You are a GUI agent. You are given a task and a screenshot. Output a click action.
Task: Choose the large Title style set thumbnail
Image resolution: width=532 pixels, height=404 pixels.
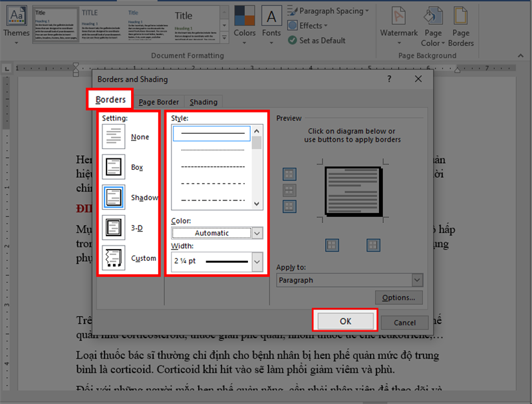tap(196, 25)
